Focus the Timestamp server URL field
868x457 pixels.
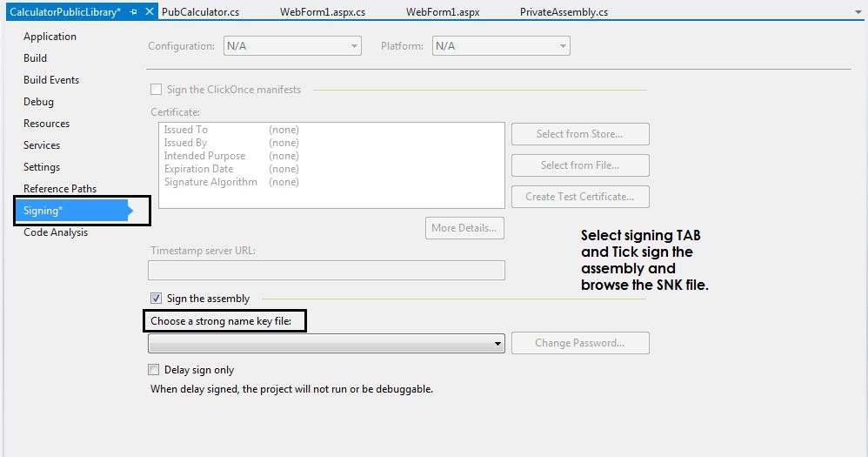(326, 271)
